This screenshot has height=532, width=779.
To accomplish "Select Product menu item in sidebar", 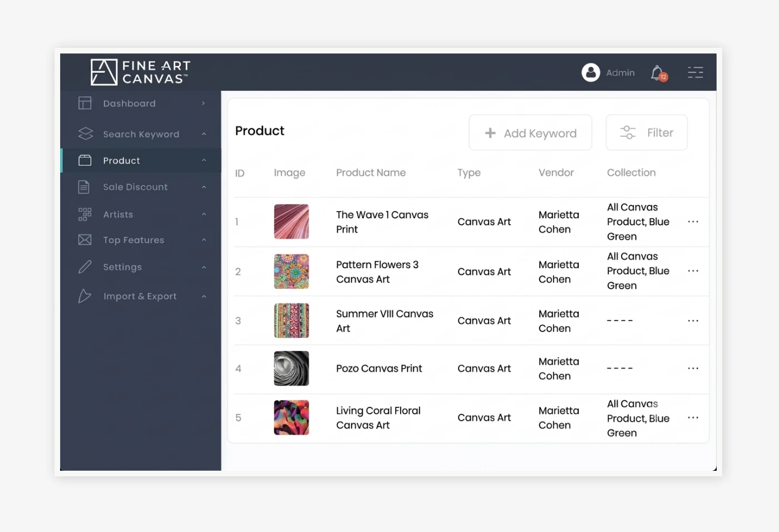I will (x=141, y=160).
